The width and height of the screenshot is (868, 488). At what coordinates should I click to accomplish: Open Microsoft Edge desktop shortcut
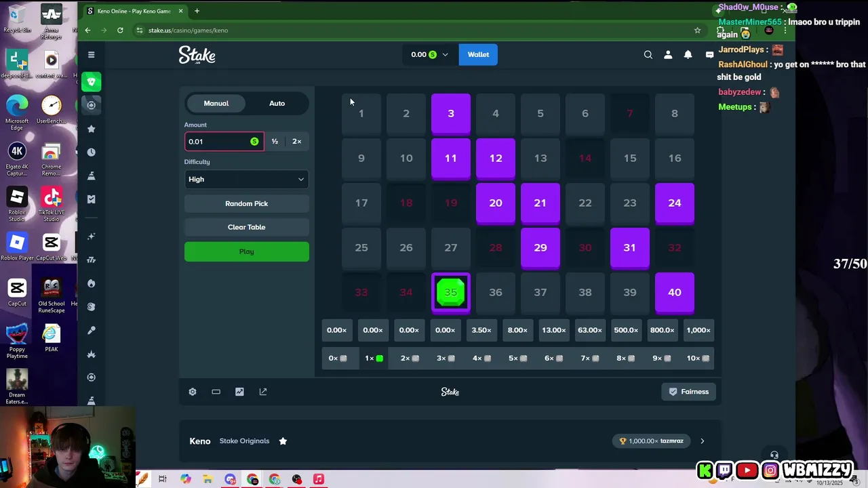[x=17, y=113]
